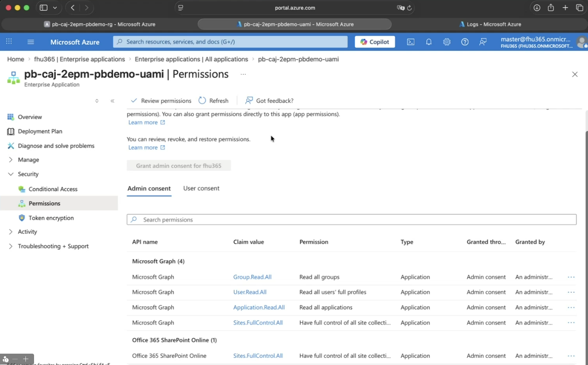The image size is (588, 365).
Task: Open portal settings gear icon
Action: pos(447,42)
